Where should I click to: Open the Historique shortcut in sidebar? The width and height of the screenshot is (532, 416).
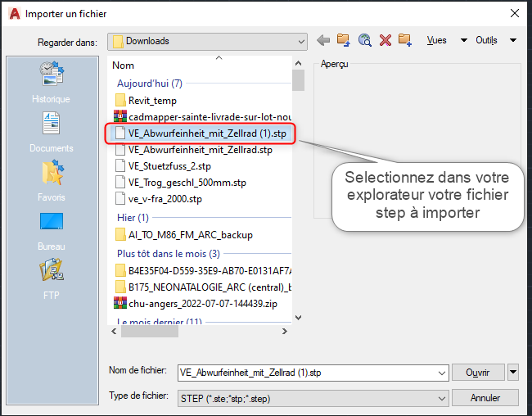[x=51, y=84]
